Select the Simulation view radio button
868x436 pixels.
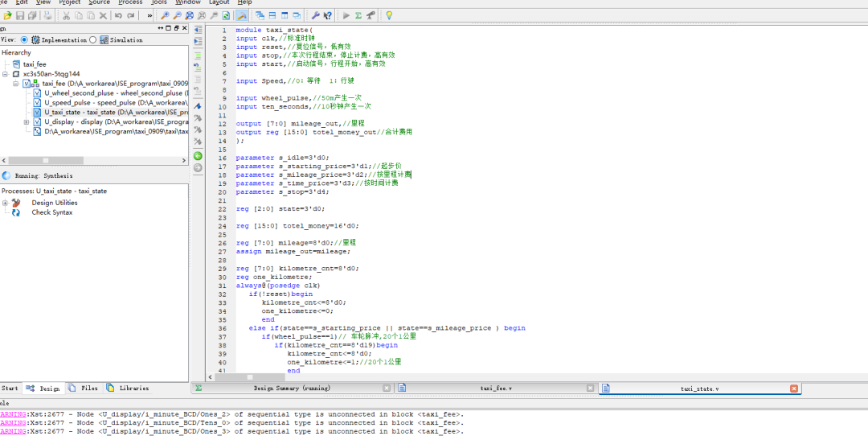click(x=93, y=39)
